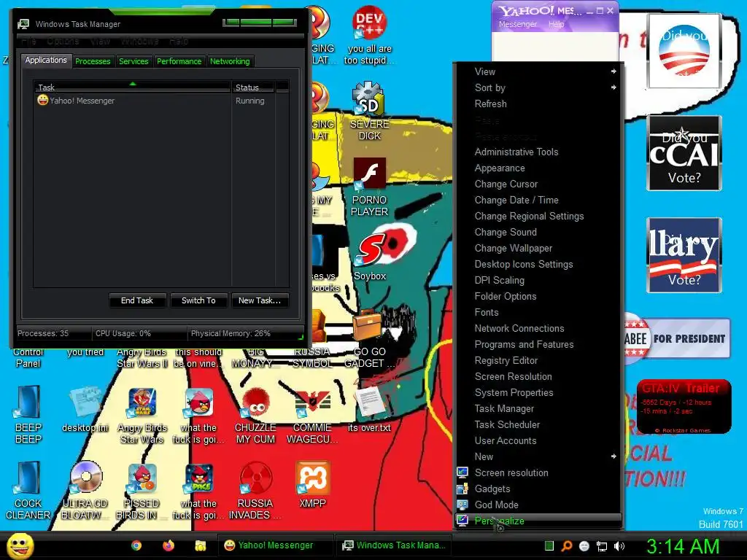
Task: Click the CPU Usage status bar entry
Action: 123,333
